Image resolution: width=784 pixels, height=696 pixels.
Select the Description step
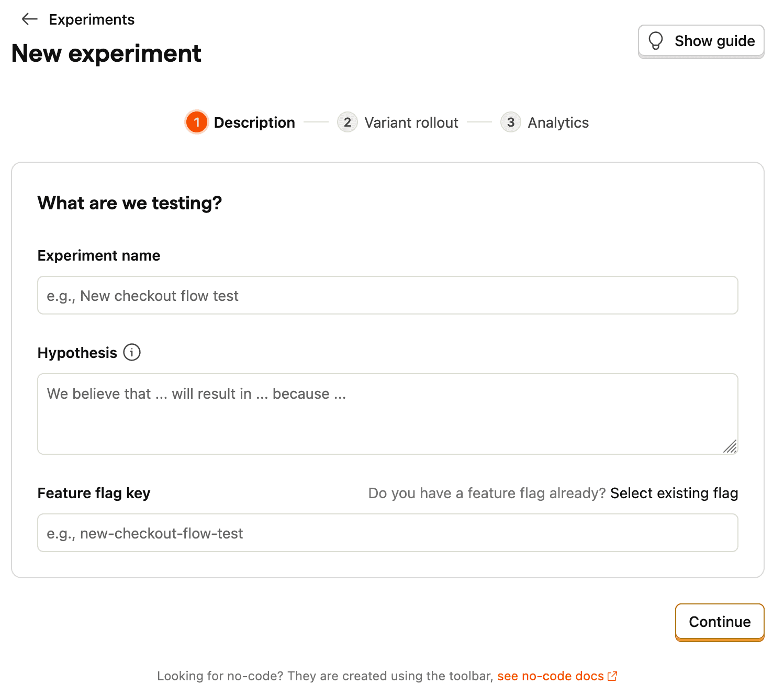pos(254,122)
